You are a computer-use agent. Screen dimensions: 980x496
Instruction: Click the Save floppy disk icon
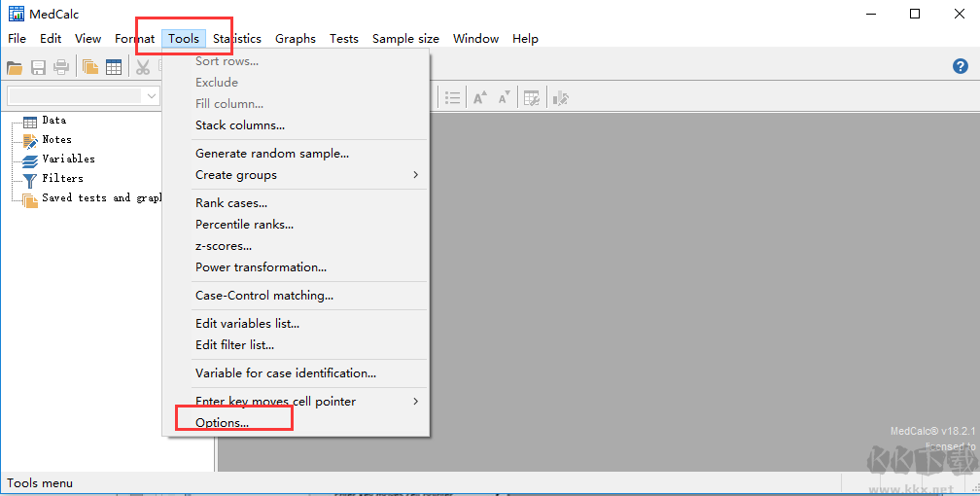click(38, 67)
